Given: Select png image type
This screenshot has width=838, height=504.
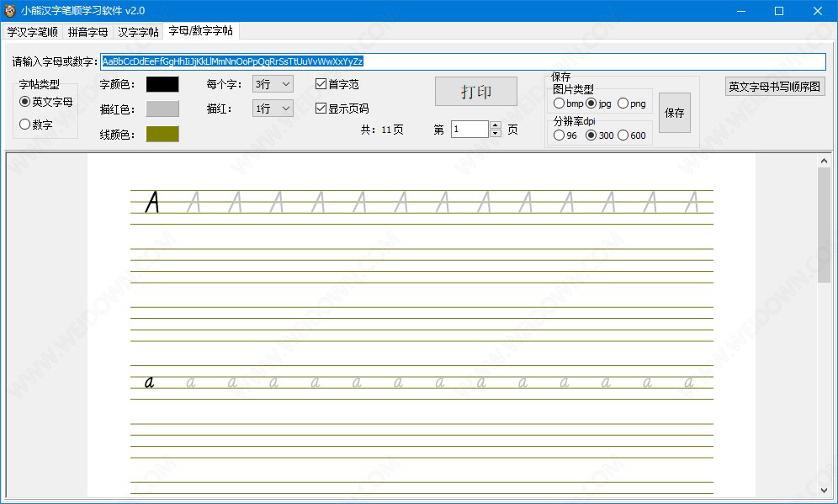Looking at the screenshot, I should 632,103.
